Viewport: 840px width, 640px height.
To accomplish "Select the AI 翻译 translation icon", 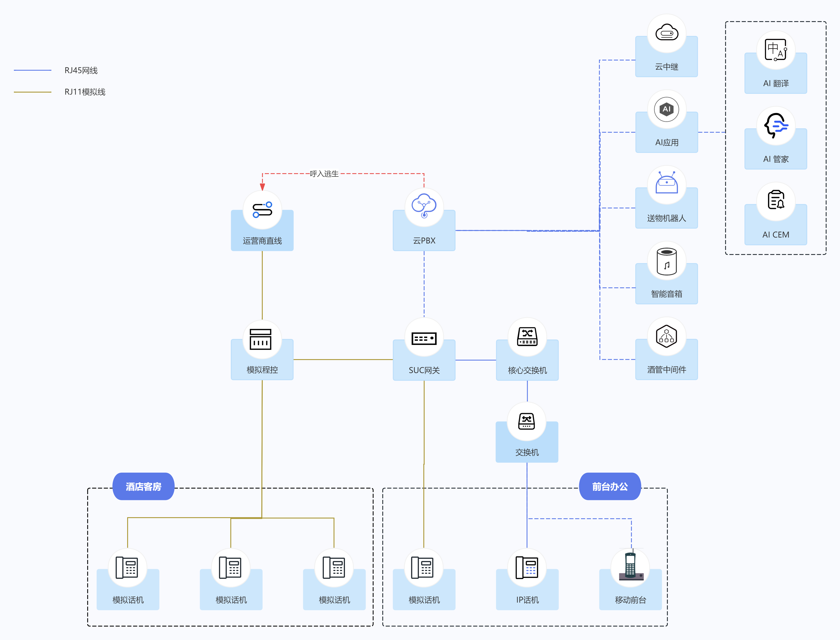I will click(776, 50).
